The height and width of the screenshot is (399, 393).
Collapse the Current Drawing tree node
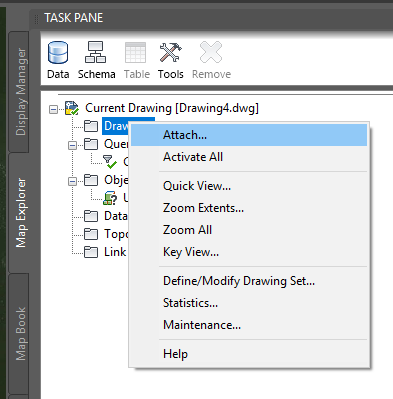point(53,109)
